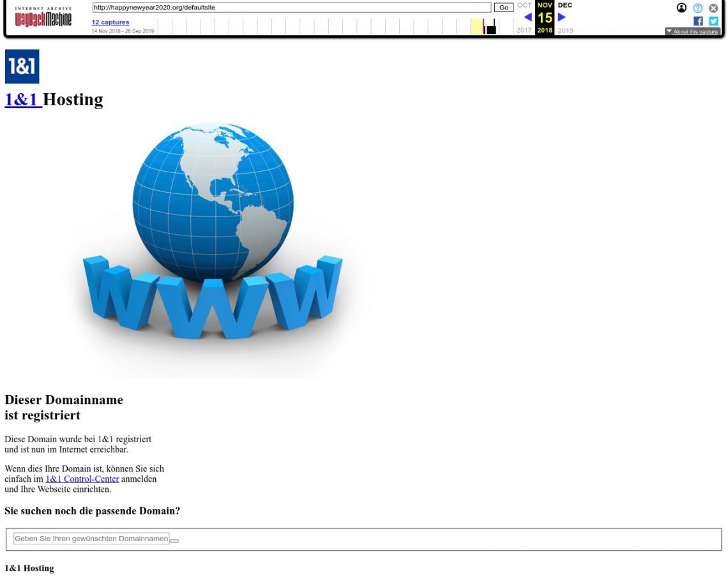Click the "Sie suchen noch die passende Domain?" heading
This screenshot has height=582, width=728.
(93, 511)
